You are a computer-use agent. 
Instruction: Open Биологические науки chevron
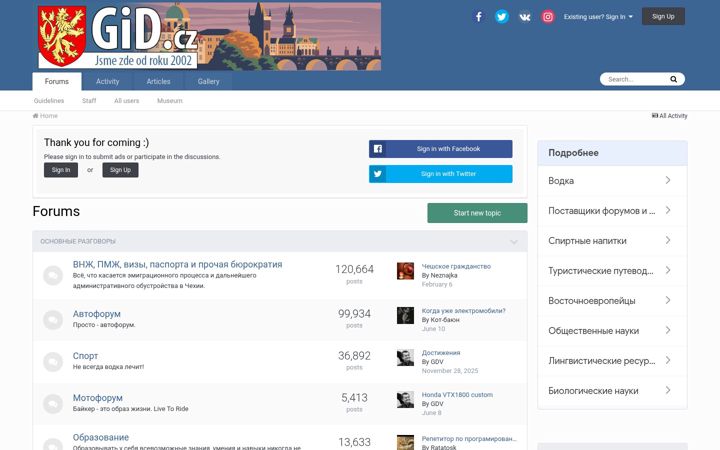coord(668,390)
